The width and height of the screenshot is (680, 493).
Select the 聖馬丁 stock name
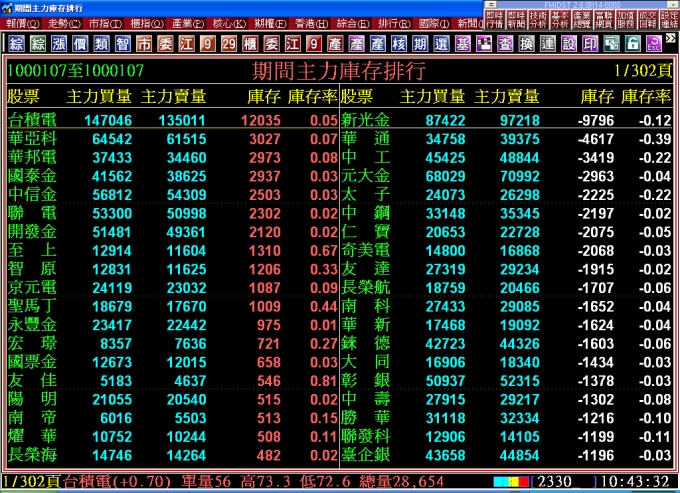coord(33,306)
